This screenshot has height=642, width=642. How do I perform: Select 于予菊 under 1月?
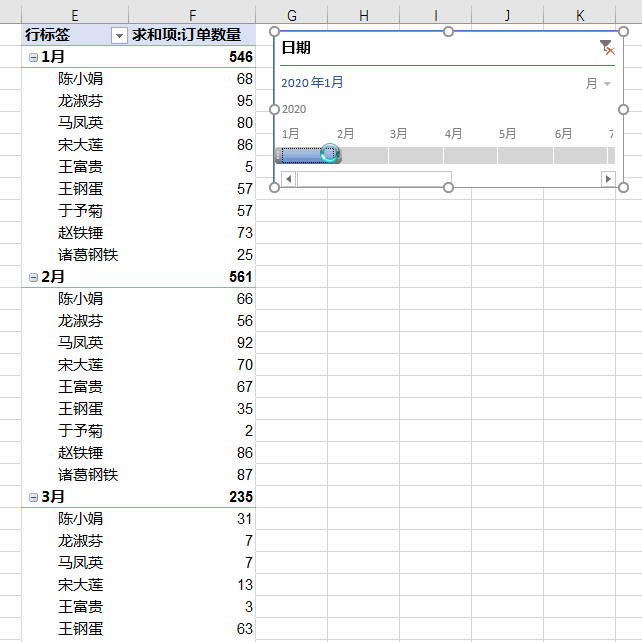click(80, 211)
